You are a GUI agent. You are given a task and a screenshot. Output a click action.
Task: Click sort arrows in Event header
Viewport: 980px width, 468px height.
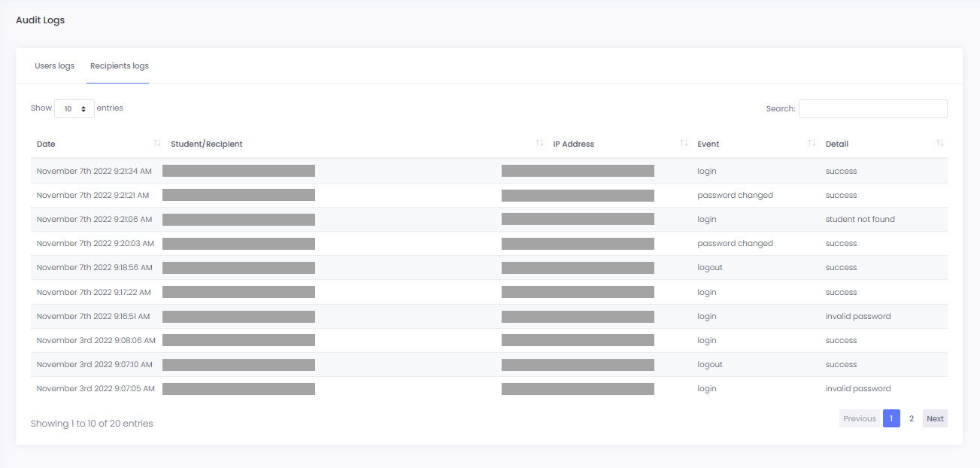(x=812, y=143)
